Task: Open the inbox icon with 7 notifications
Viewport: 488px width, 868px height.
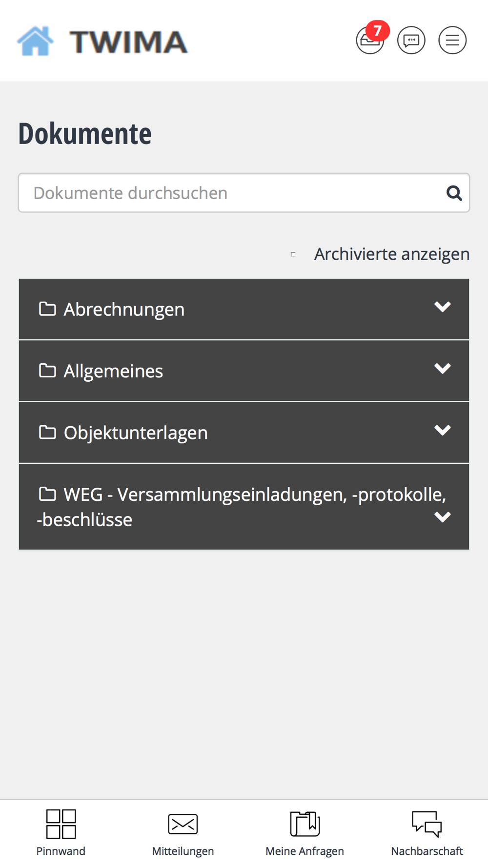Action: 370,40
